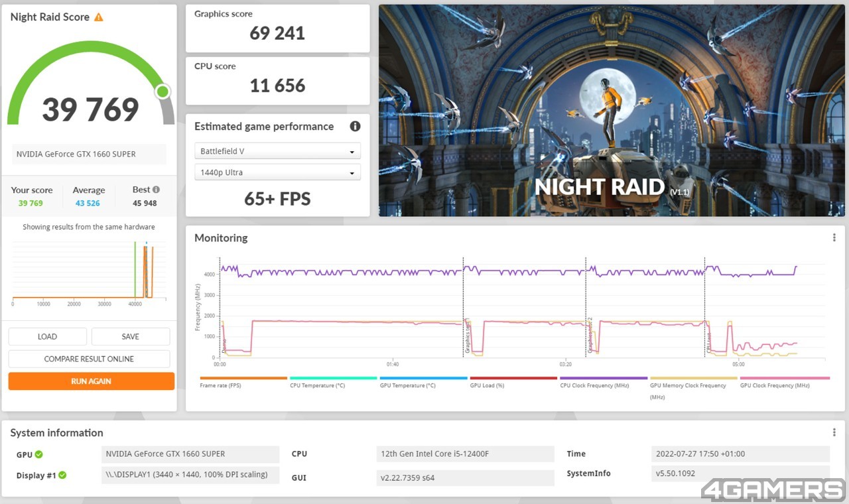Click the Night Raid benchmark banner image
Screen dimensions: 849x504
point(612,111)
